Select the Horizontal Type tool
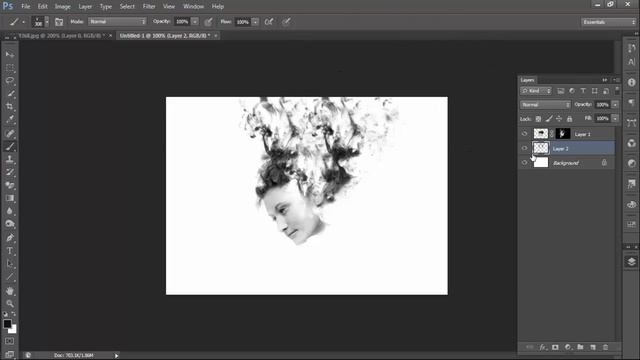The image size is (640, 360). [10, 251]
